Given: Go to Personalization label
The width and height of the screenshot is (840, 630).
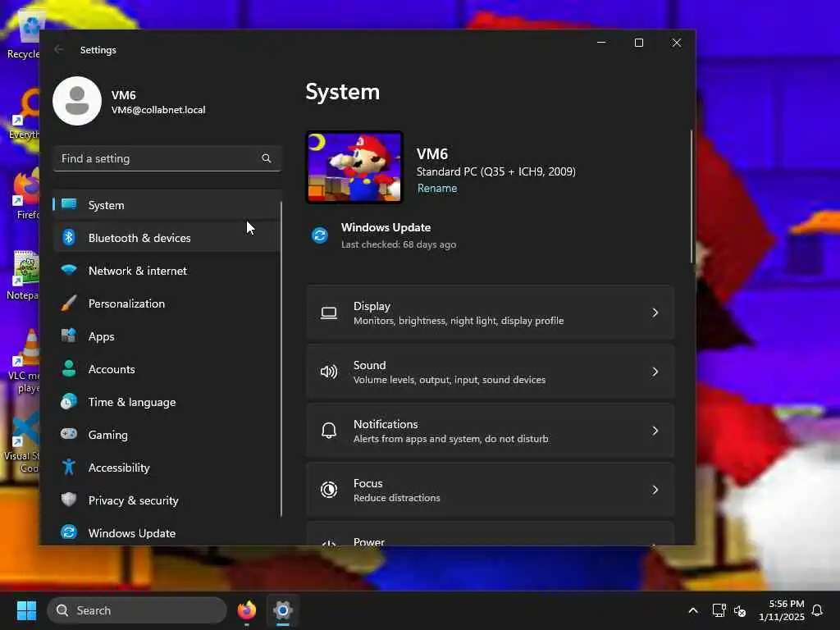Looking at the screenshot, I should (126, 304).
